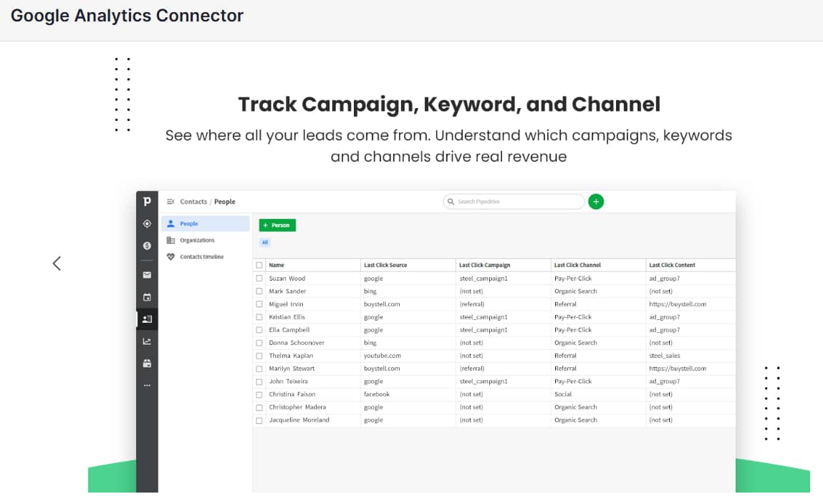Navigate back using the left carousel arrow

(57, 263)
